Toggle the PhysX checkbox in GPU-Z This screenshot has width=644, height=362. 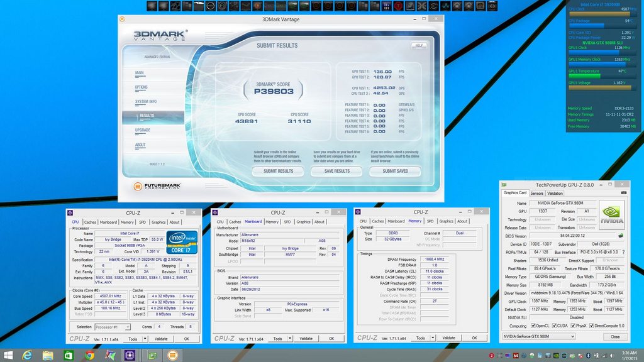click(573, 326)
